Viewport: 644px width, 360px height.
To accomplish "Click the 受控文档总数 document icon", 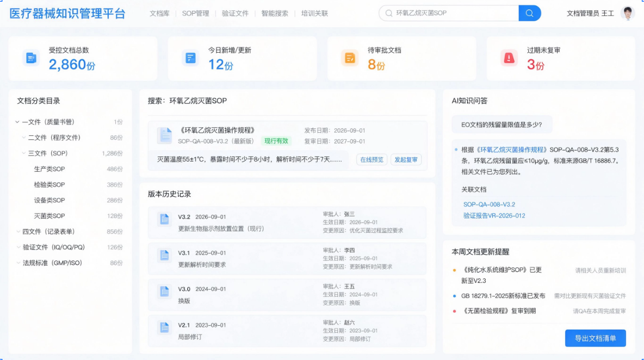I will click(31, 58).
